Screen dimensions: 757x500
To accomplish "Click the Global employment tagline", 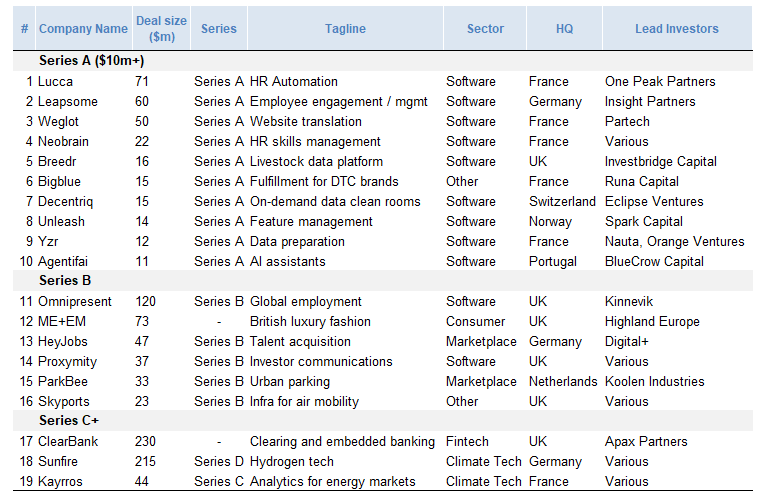I will pos(306,302).
